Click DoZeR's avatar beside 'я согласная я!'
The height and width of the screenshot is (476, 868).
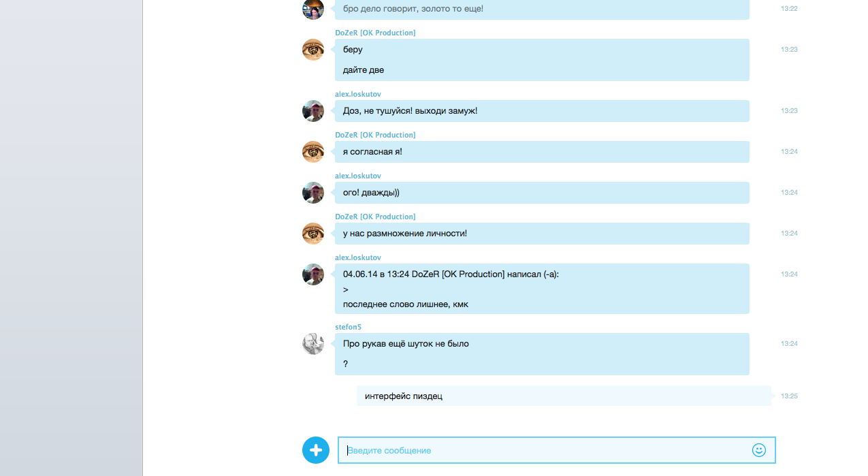click(x=313, y=152)
